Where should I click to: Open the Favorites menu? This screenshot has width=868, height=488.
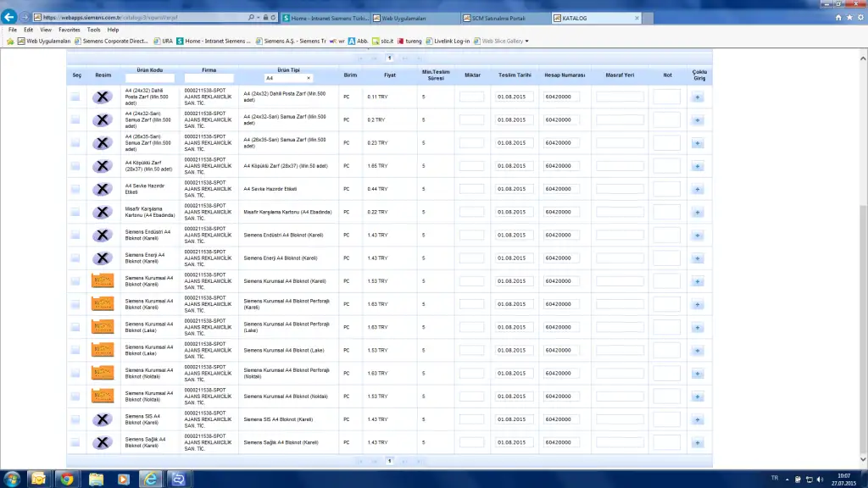(70, 30)
